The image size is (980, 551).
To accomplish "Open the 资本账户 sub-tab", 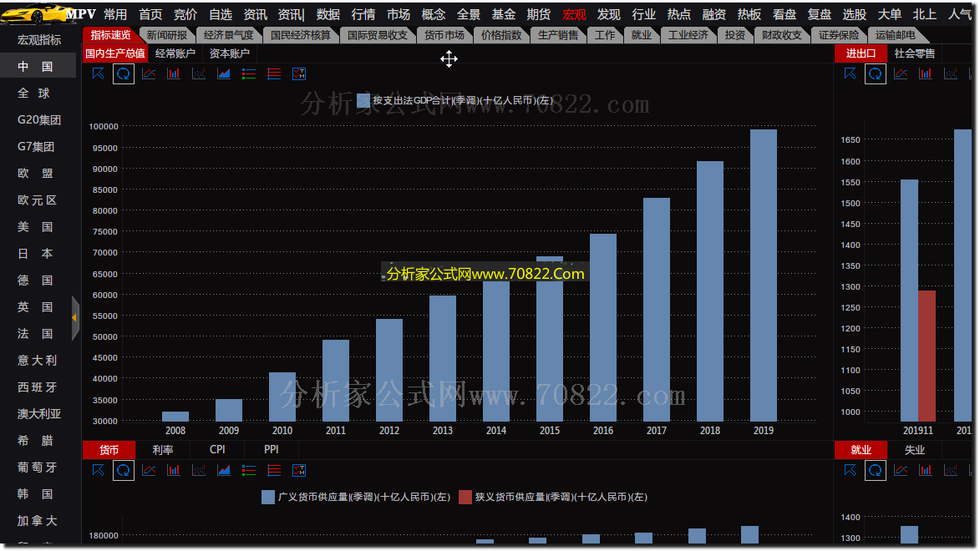I will (x=230, y=53).
